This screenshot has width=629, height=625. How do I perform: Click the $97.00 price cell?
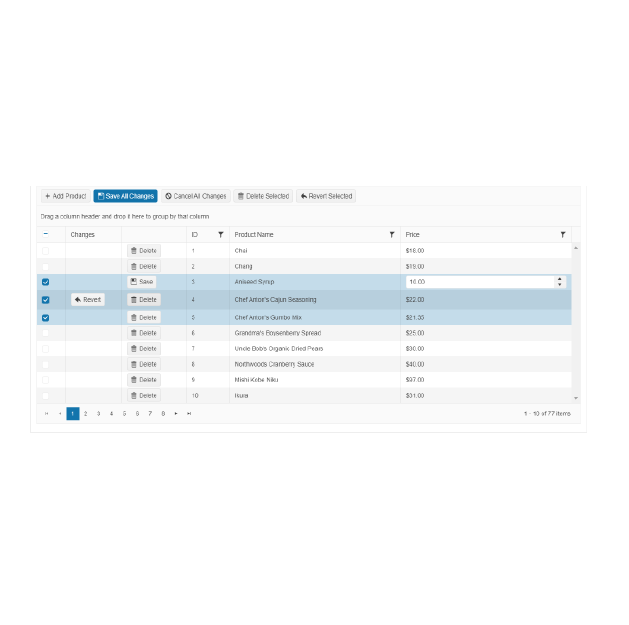coord(486,379)
